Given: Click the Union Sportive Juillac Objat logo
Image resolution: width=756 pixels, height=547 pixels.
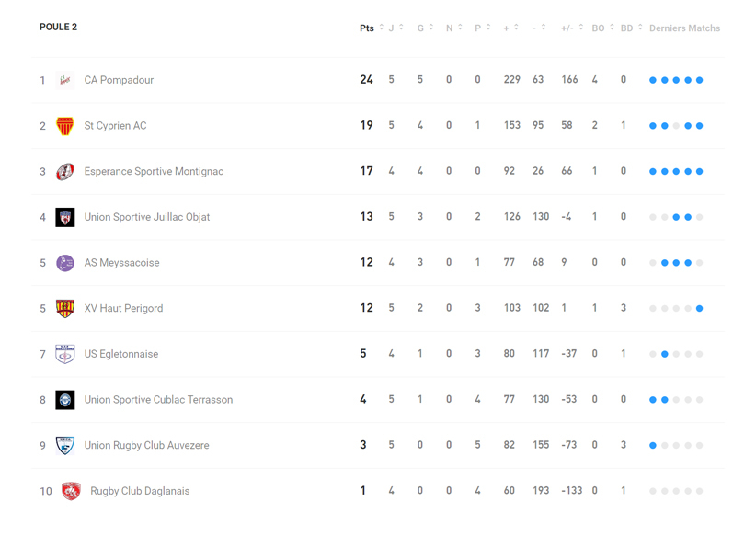Looking at the screenshot, I should pos(64,217).
